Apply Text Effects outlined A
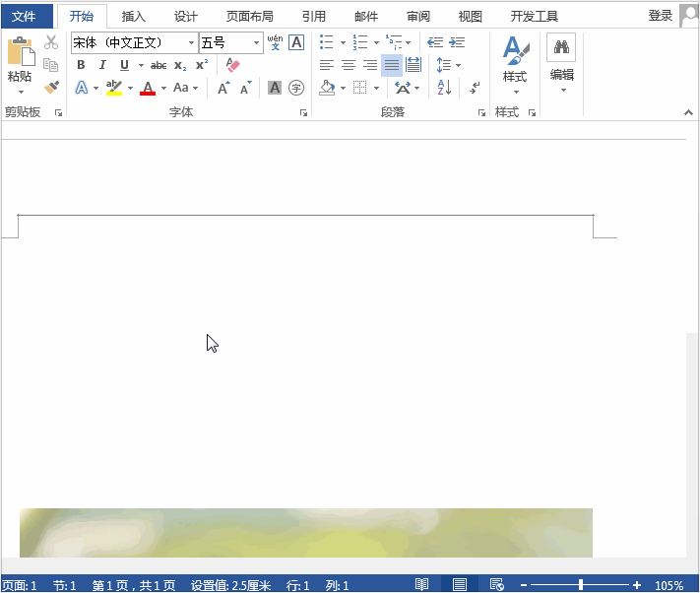 (82, 88)
